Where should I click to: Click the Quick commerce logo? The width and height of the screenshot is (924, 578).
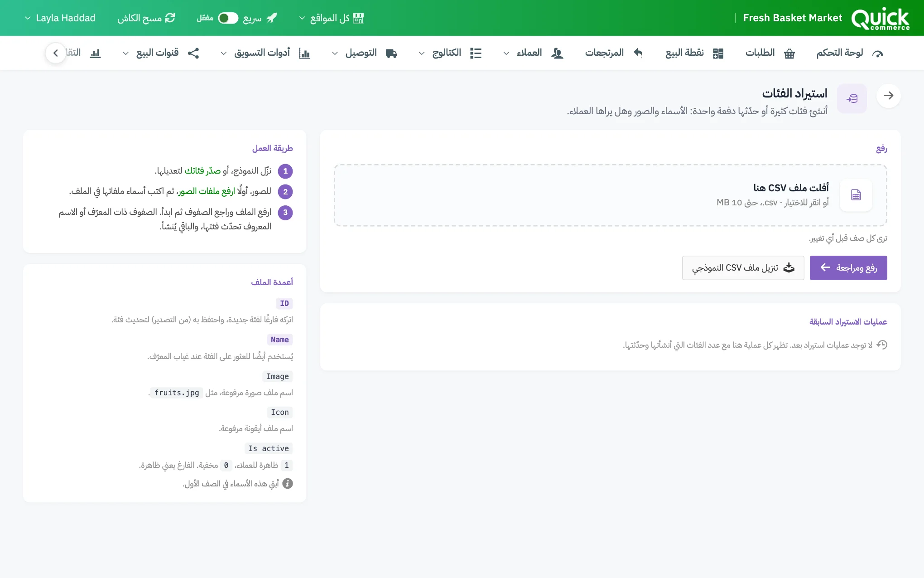pos(880,19)
